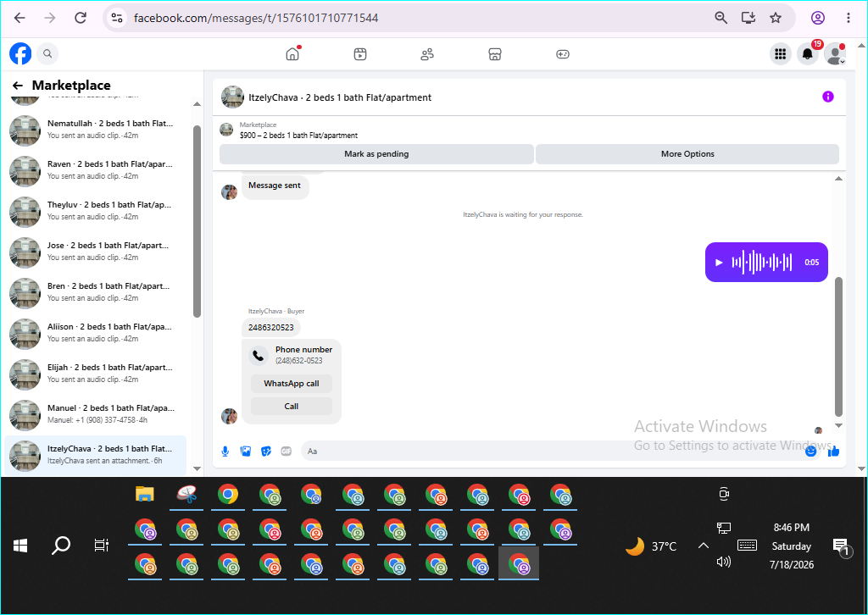The width and height of the screenshot is (868, 615).
Task: Open the browser zoom magnifier icon
Action: (721, 18)
